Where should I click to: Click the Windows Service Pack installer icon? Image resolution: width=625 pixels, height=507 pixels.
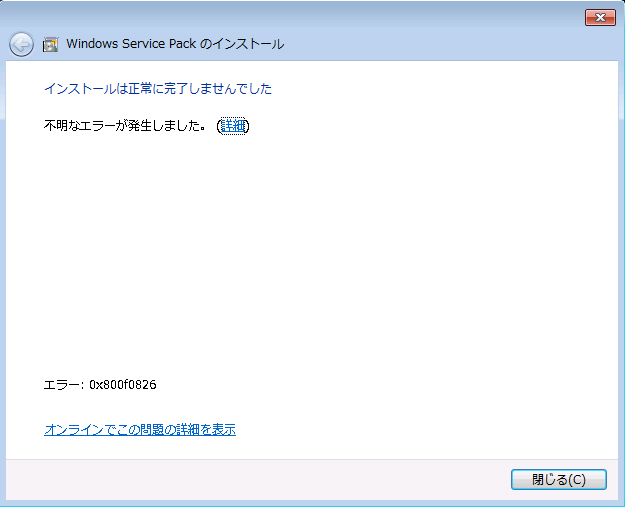pyautogui.click(x=51, y=45)
